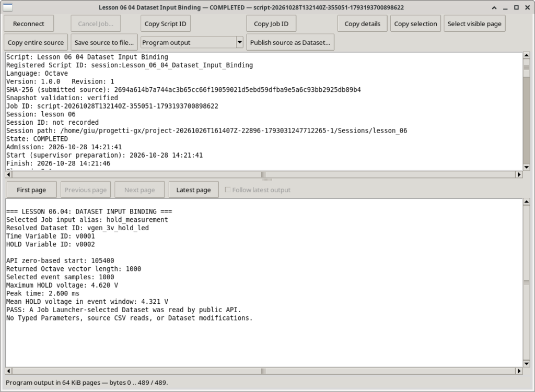Click Save source to file button
The width and height of the screenshot is (535, 392).
pyautogui.click(x=104, y=42)
